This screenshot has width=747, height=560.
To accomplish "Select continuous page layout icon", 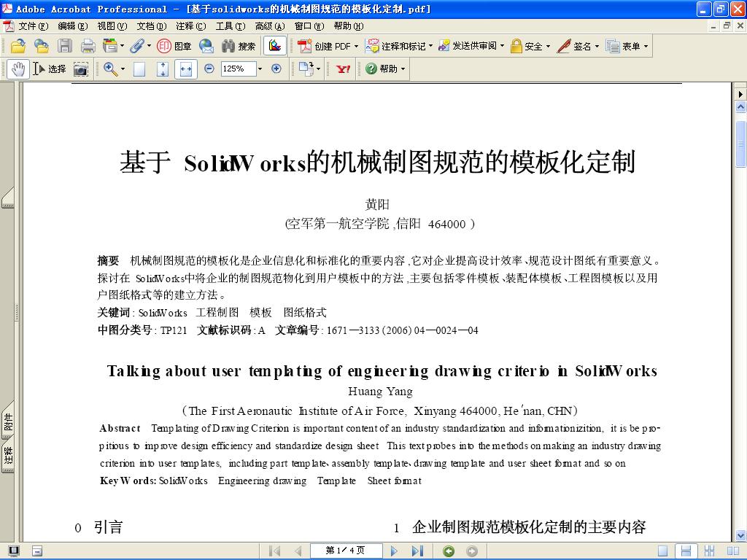I will pos(686,551).
